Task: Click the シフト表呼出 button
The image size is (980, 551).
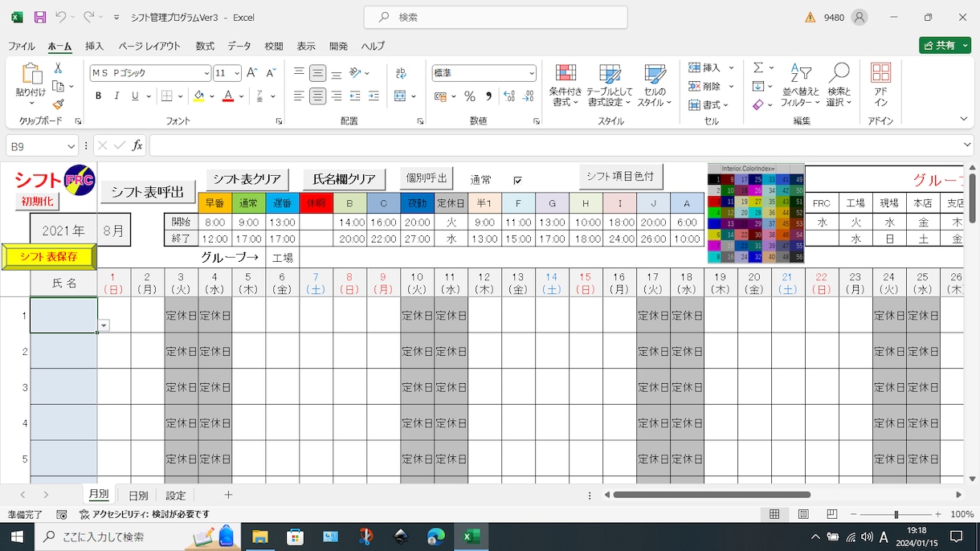Action: (148, 192)
